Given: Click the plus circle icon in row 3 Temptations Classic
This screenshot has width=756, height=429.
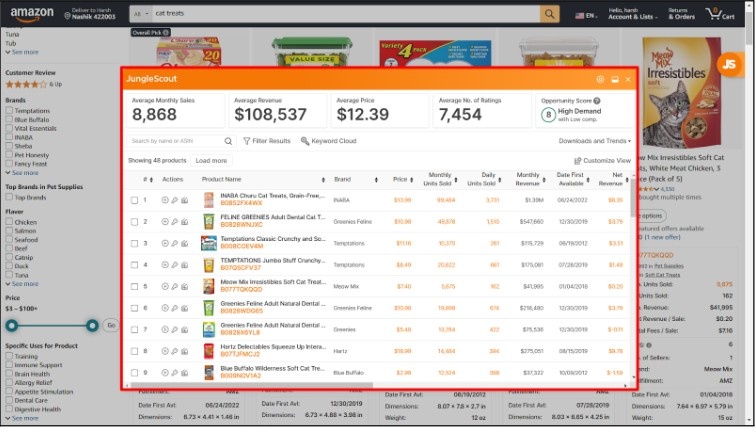Looking at the screenshot, I should [x=165, y=243].
